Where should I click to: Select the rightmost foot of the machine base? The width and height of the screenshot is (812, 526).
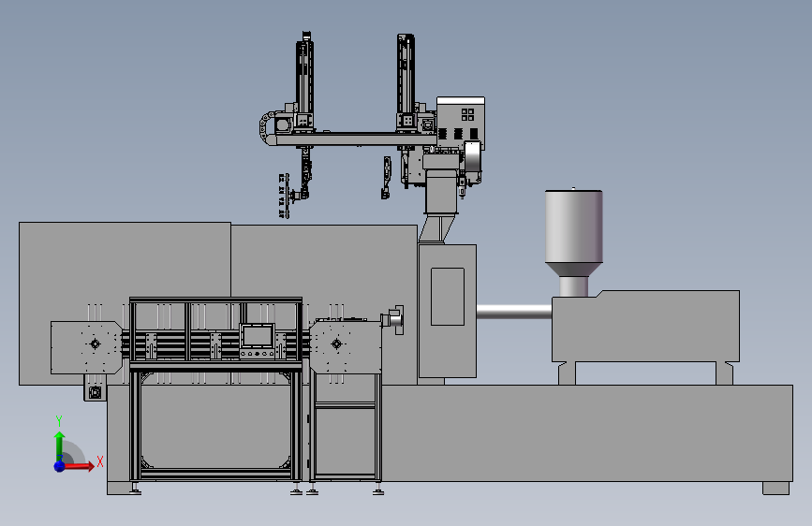[x=775, y=489]
